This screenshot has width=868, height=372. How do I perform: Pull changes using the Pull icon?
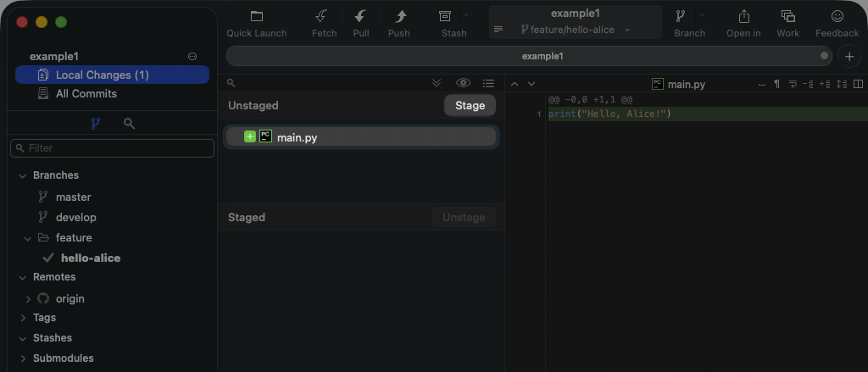pyautogui.click(x=360, y=17)
